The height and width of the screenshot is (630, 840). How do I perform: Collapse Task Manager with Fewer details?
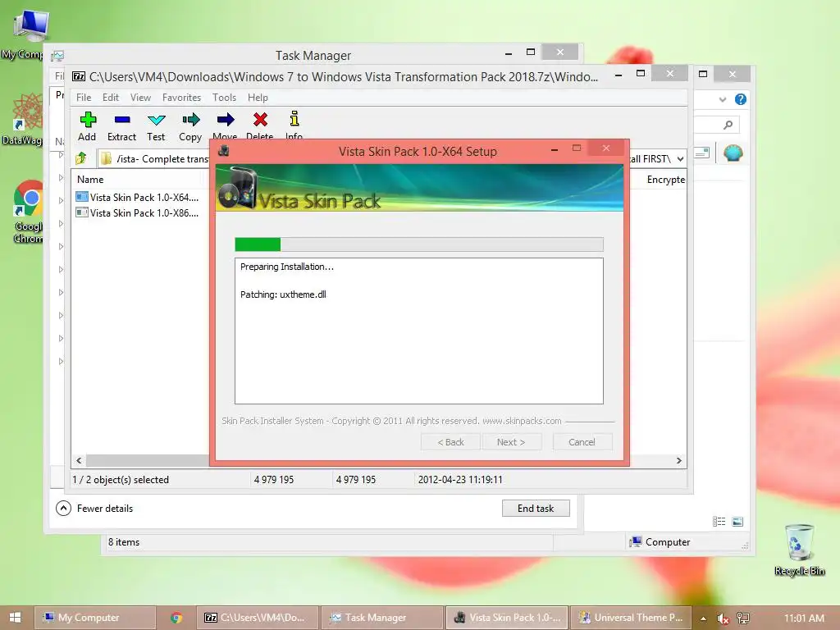pyautogui.click(x=94, y=509)
